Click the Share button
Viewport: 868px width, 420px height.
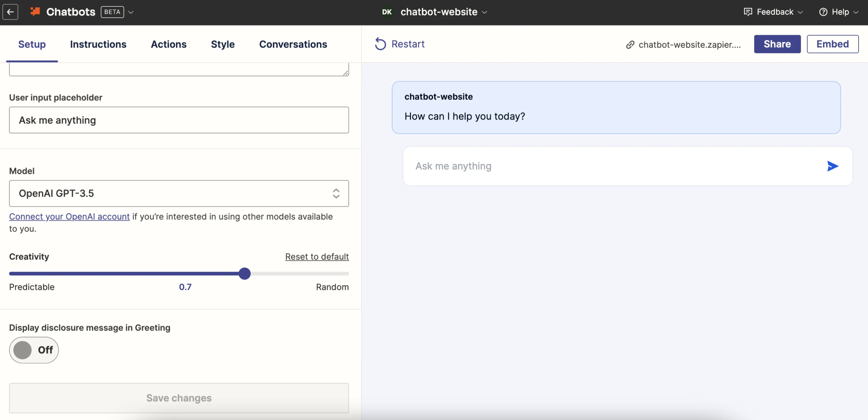(x=777, y=44)
